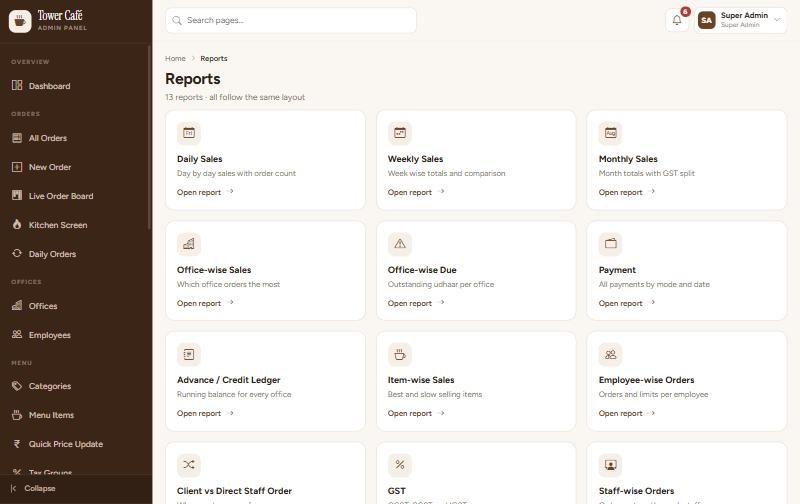Click the GST percent icon
800x504 pixels.
399,465
